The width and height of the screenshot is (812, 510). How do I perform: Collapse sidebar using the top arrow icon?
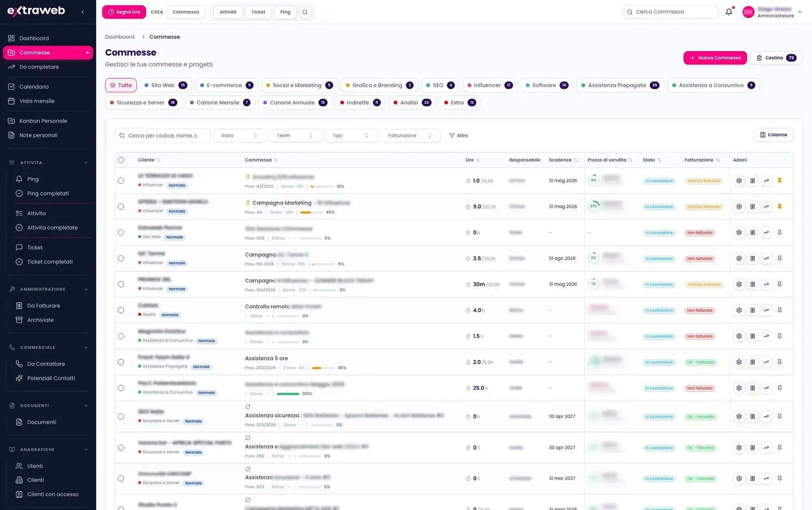(x=83, y=12)
